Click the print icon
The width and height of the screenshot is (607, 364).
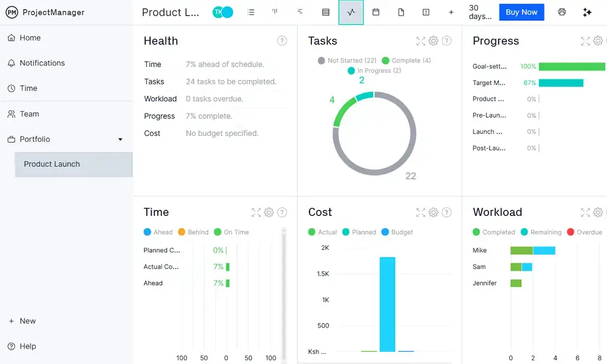coord(562,12)
